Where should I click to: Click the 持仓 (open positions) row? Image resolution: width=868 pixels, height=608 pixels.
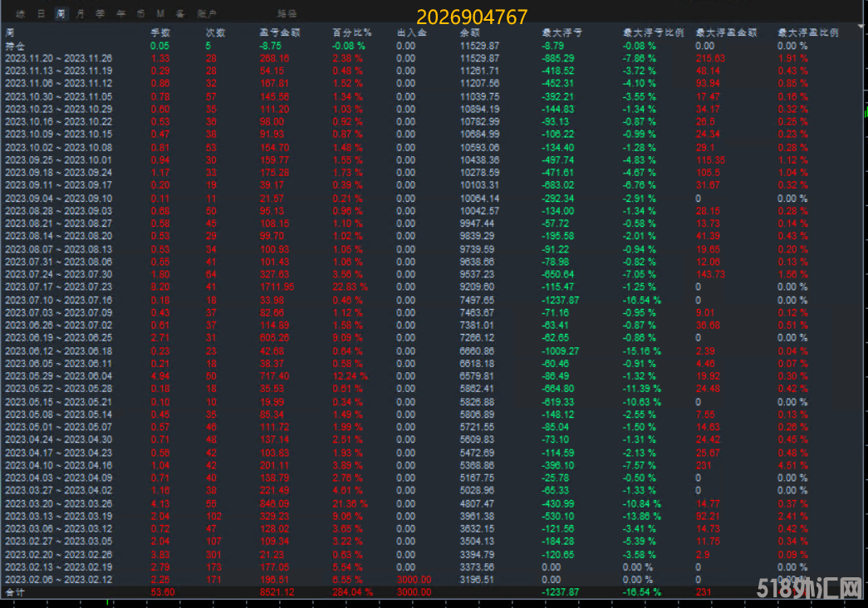tap(15, 46)
